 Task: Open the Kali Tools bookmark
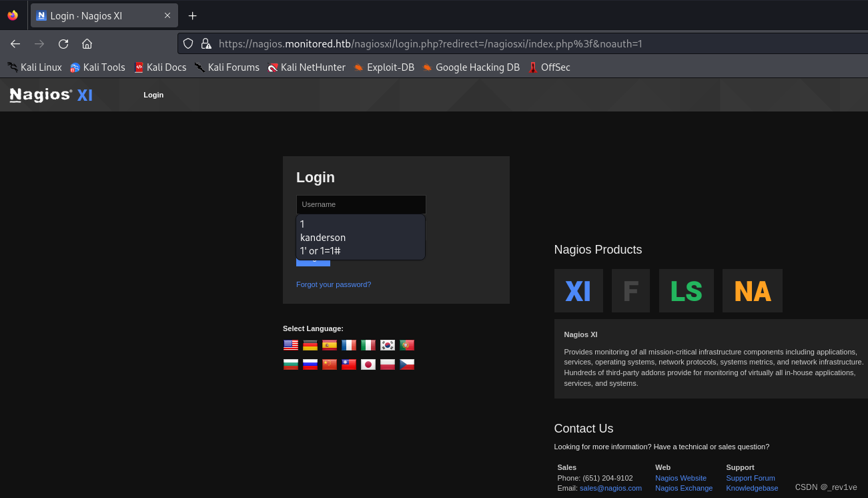pyautogui.click(x=98, y=67)
